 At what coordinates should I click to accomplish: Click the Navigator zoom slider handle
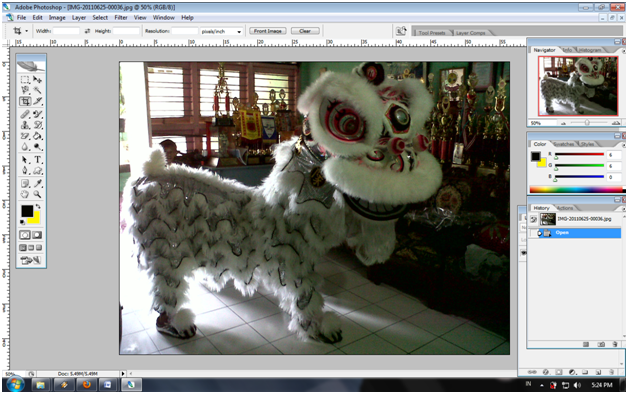point(587,123)
